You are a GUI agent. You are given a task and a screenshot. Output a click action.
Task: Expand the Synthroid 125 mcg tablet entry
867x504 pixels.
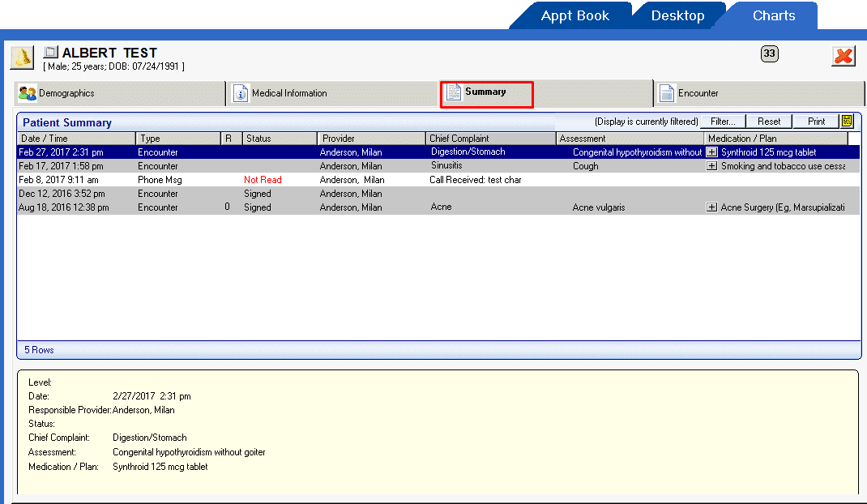coord(711,152)
